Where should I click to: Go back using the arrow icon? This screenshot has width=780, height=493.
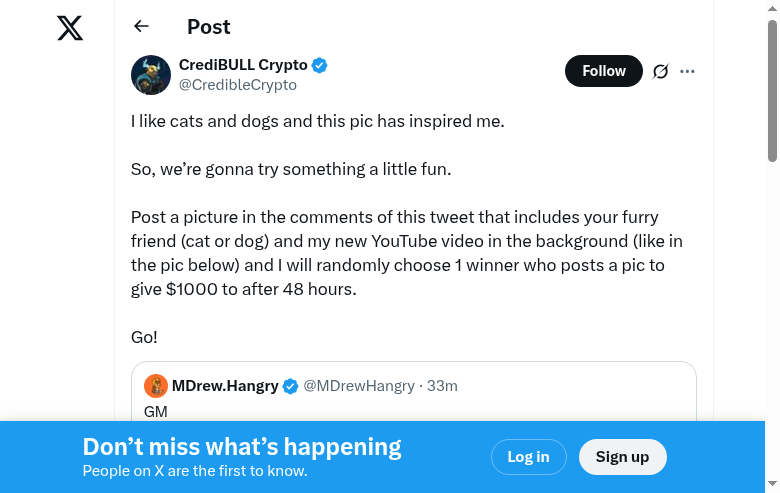pyautogui.click(x=141, y=27)
